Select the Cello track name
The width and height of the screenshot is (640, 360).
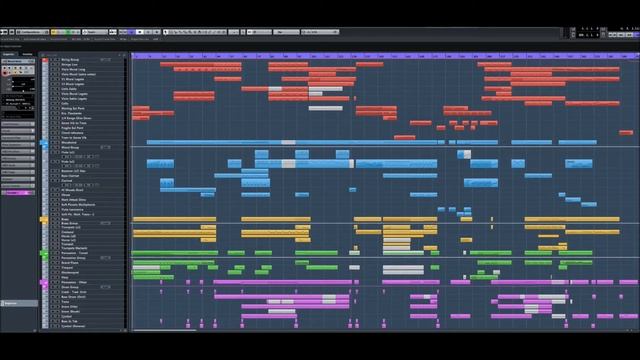point(65,104)
